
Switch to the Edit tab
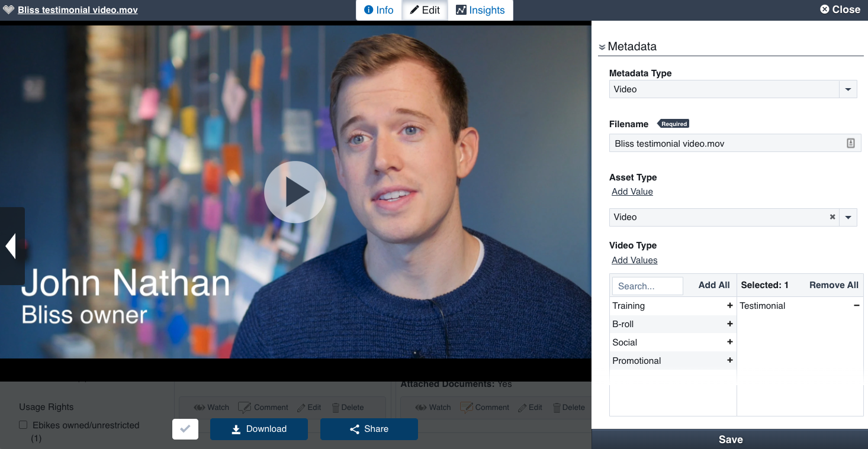(x=425, y=10)
